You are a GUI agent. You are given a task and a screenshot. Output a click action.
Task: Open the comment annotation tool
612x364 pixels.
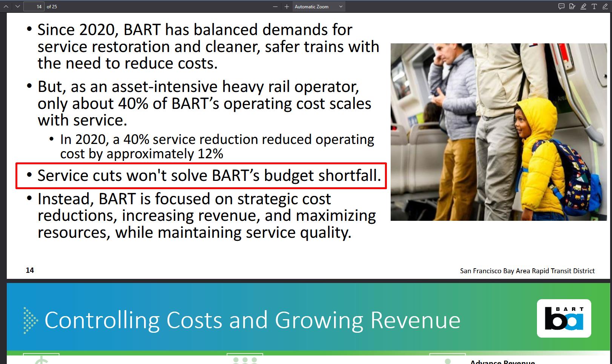coord(561,6)
